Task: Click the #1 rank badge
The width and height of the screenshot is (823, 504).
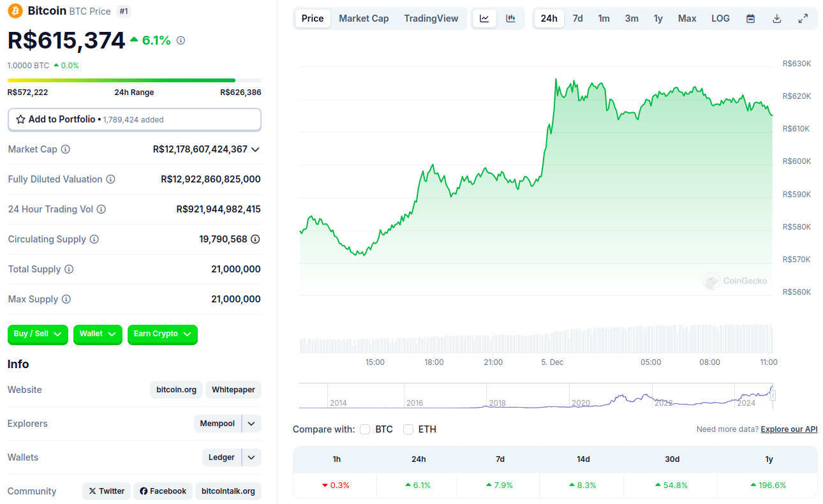Action: 124,11
